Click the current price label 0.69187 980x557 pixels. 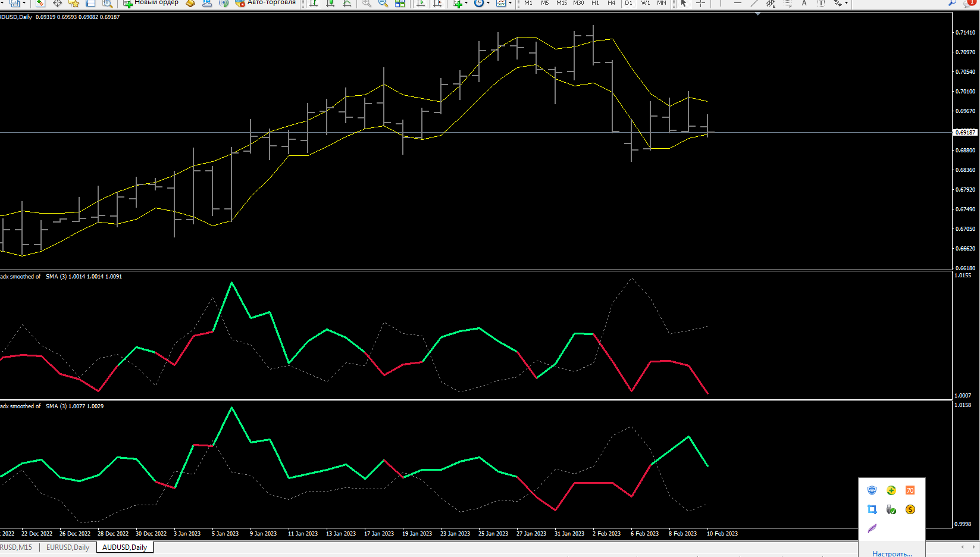[965, 132]
